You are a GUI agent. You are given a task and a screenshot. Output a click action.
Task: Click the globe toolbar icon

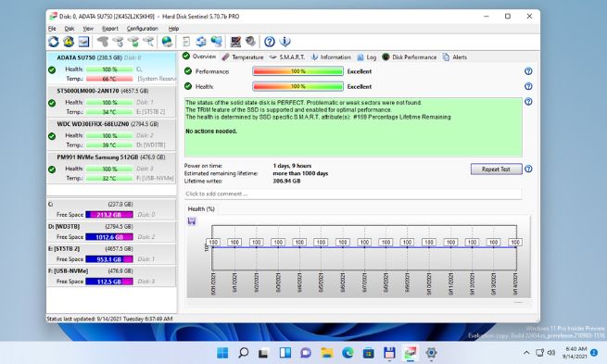[x=167, y=42]
